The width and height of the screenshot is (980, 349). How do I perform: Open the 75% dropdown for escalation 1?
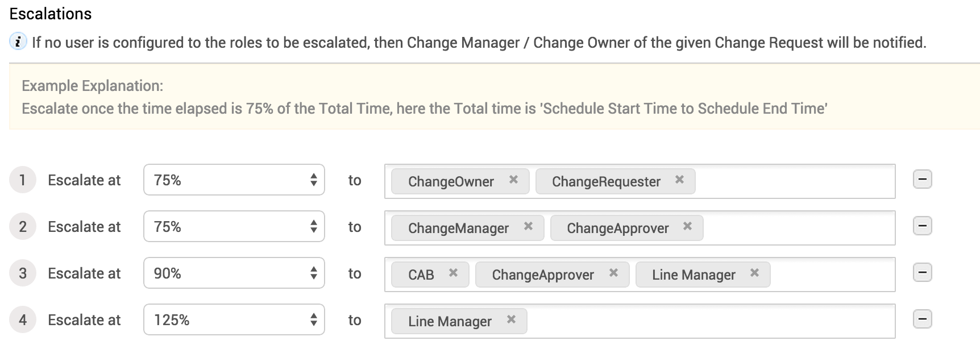pyautogui.click(x=234, y=180)
